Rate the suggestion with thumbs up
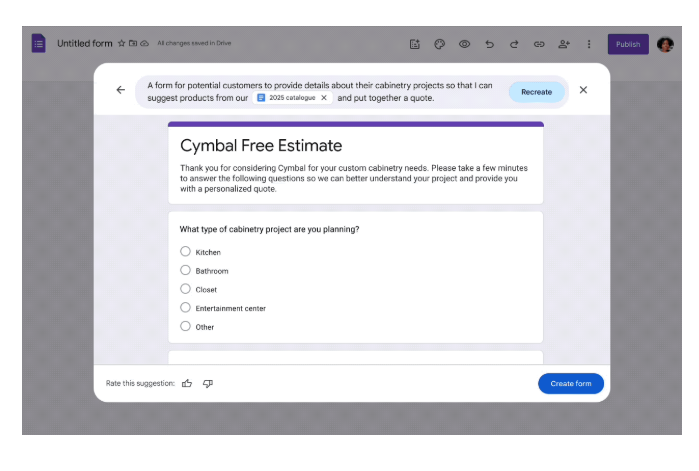 point(187,383)
